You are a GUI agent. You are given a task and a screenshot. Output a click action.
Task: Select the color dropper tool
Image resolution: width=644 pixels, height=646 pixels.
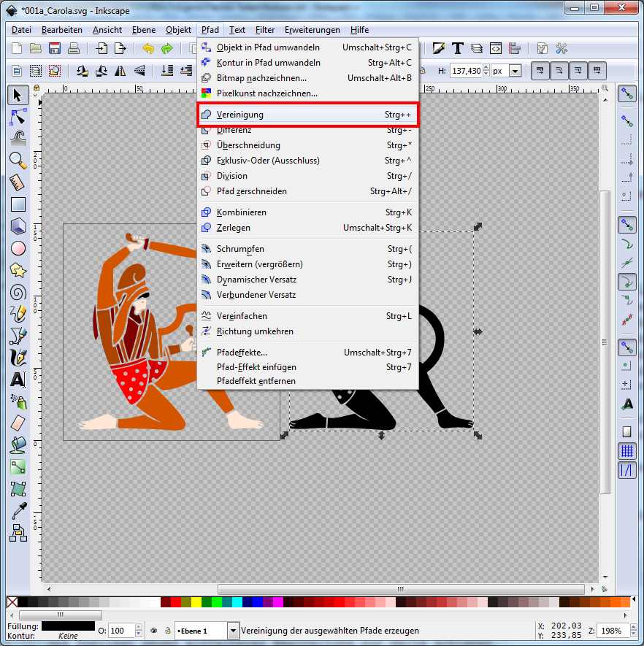tap(18, 511)
